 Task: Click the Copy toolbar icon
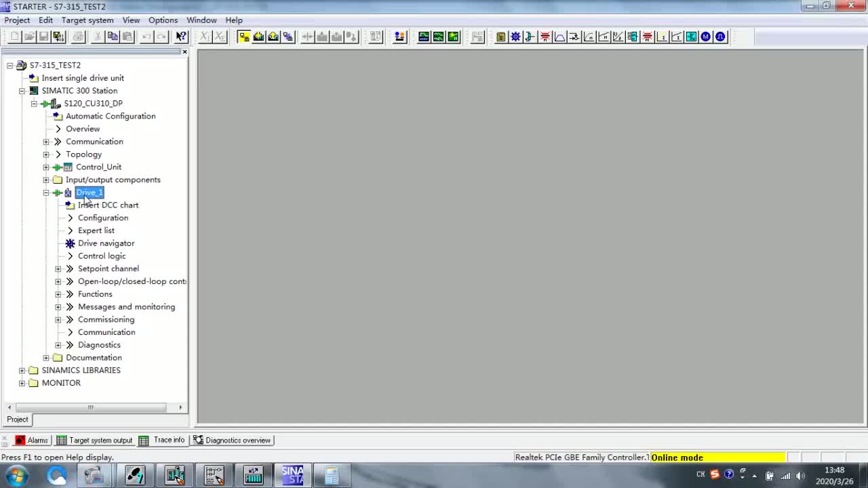point(113,37)
